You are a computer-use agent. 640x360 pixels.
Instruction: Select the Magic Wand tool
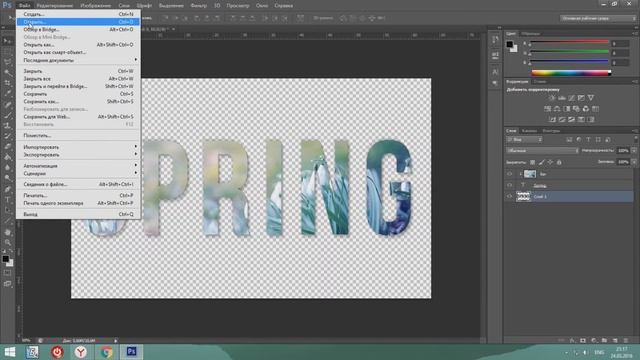pos(7,73)
